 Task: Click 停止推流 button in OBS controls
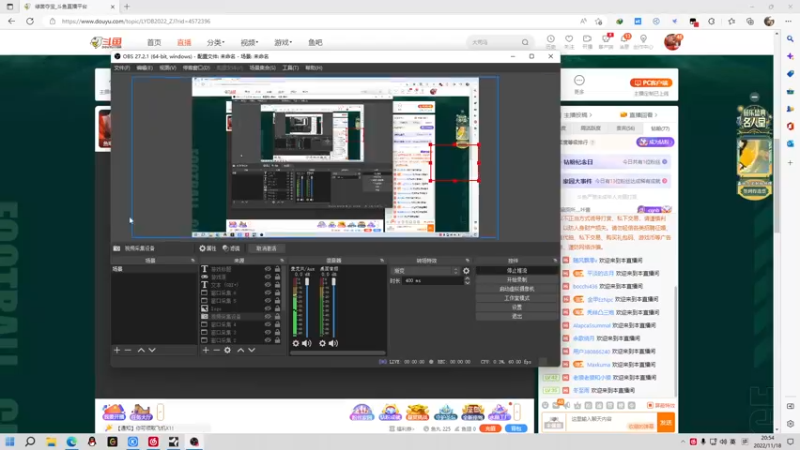point(517,270)
